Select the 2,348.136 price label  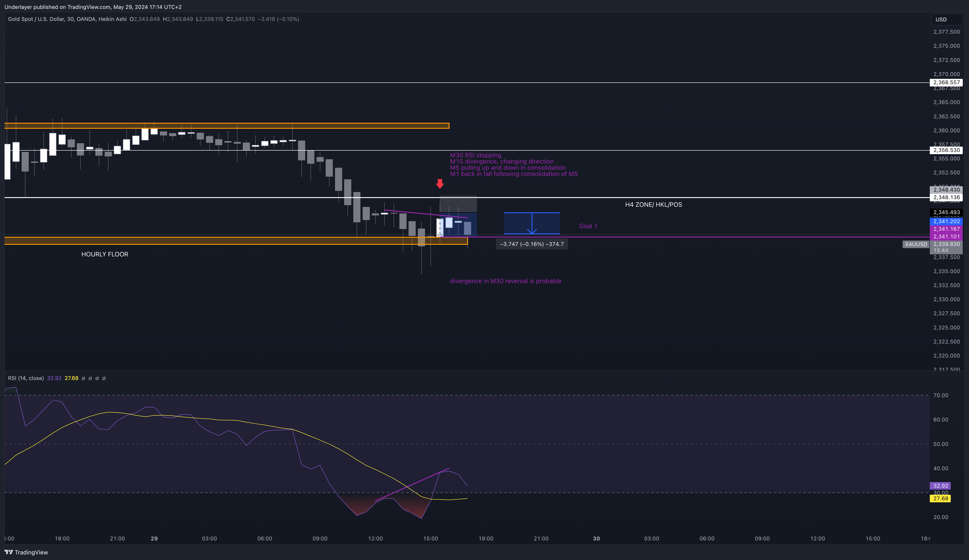tap(946, 197)
